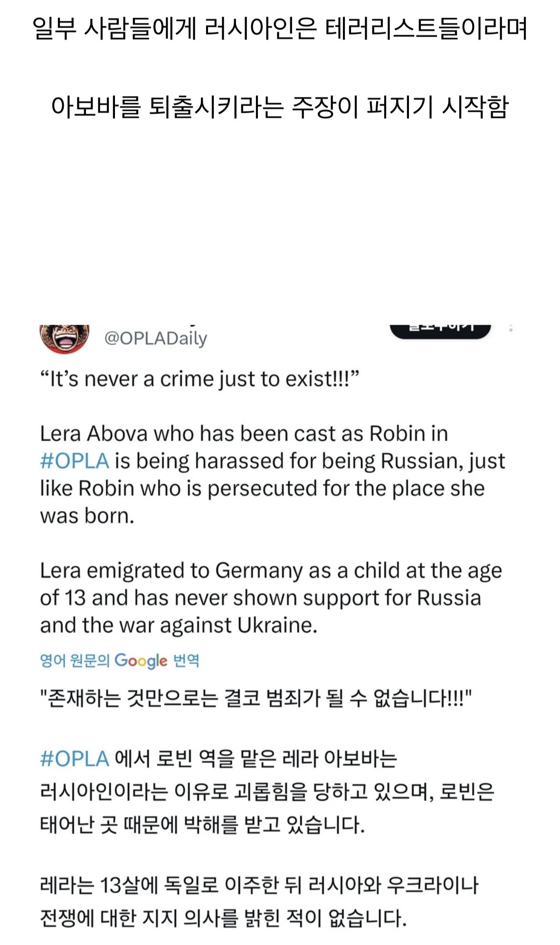Click the line 'Lera emigrated to Germany as a child'
This screenshot has width=560, height=945.
[271, 570]
